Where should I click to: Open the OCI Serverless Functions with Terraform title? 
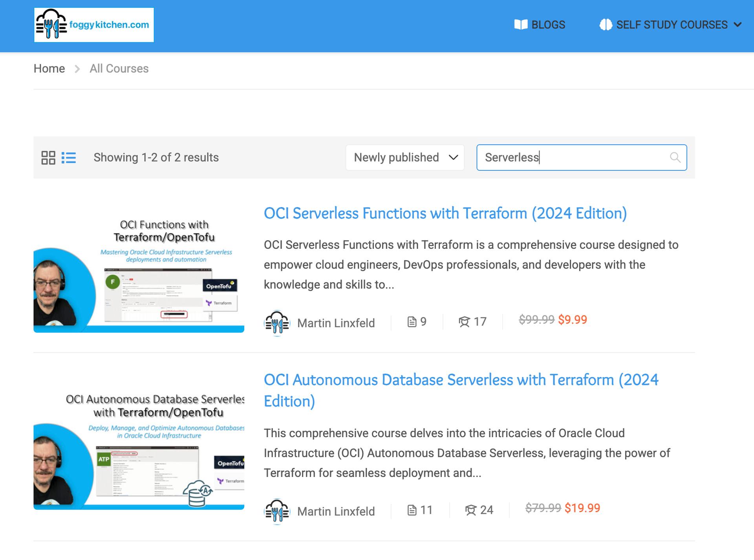coord(445,213)
